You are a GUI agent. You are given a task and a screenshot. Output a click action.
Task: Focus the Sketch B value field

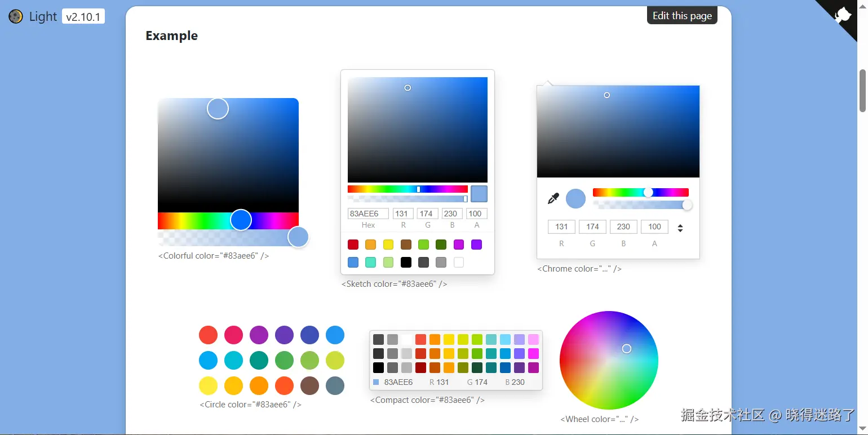tap(452, 214)
